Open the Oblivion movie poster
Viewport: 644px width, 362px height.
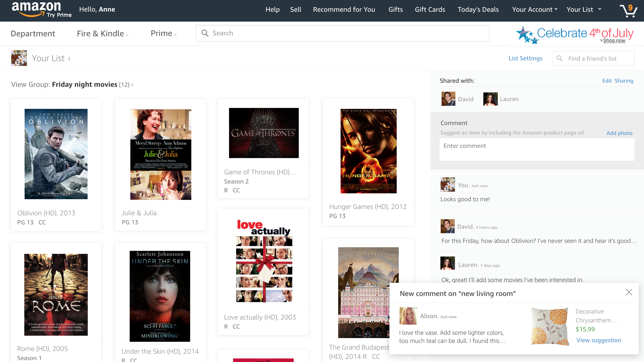56,154
